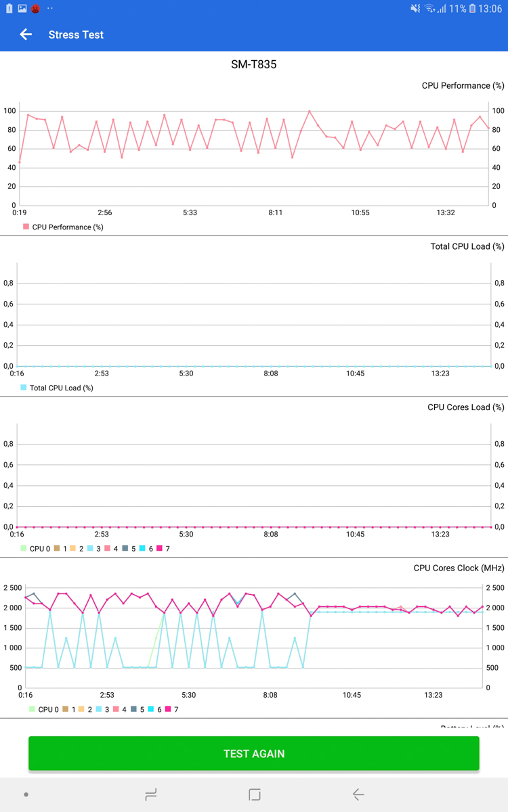Tap the Stress Test title
The image size is (508, 812).
(76, 35)
